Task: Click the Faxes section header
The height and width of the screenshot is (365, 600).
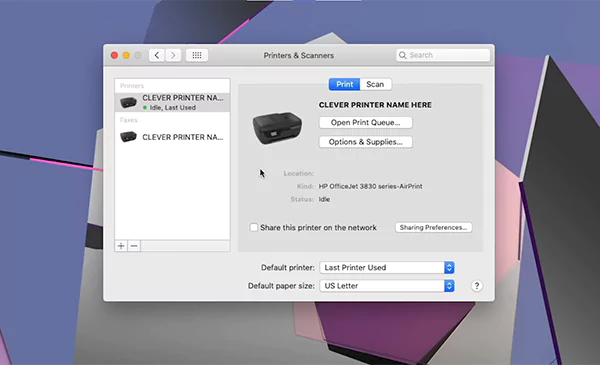Action: 129,120
